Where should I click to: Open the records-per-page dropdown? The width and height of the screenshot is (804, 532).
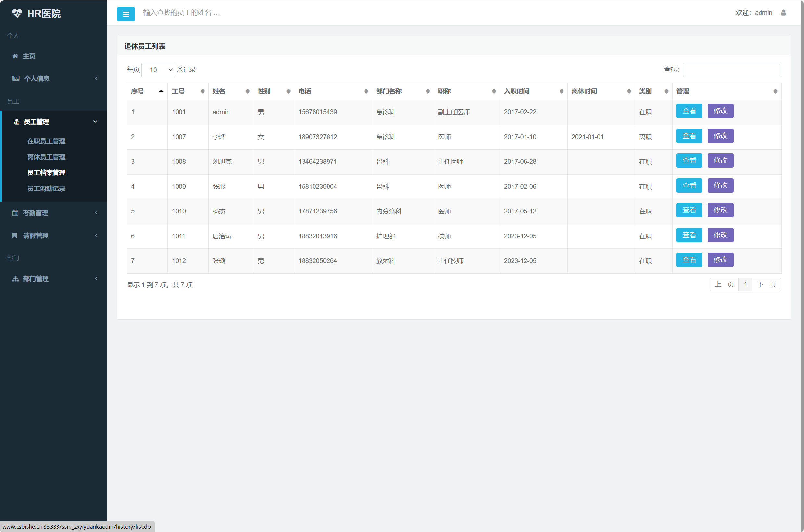158,70
